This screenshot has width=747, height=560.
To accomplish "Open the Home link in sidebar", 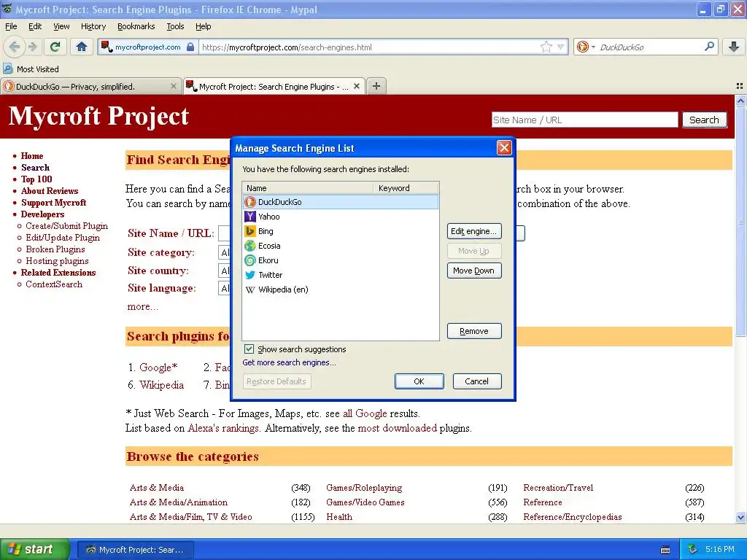I will (x=32, y=156).
